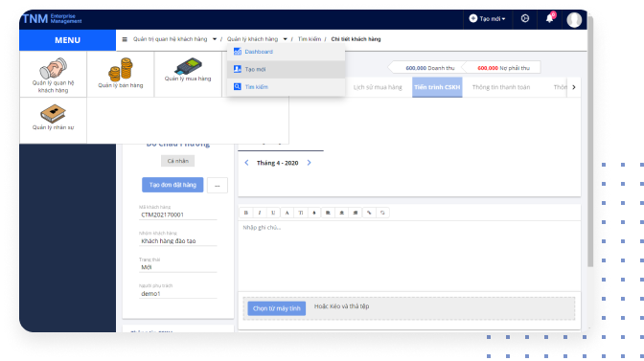Screen dimensions: 644x361
Task: Open the font size (TI) option
Action: (x=301, y=213)
